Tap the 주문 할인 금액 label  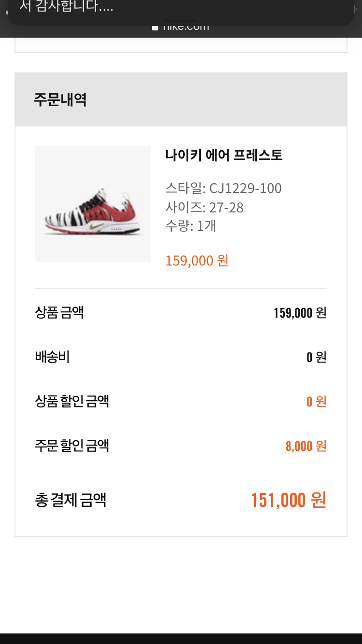pyautogui.click(x=72, y=445)
